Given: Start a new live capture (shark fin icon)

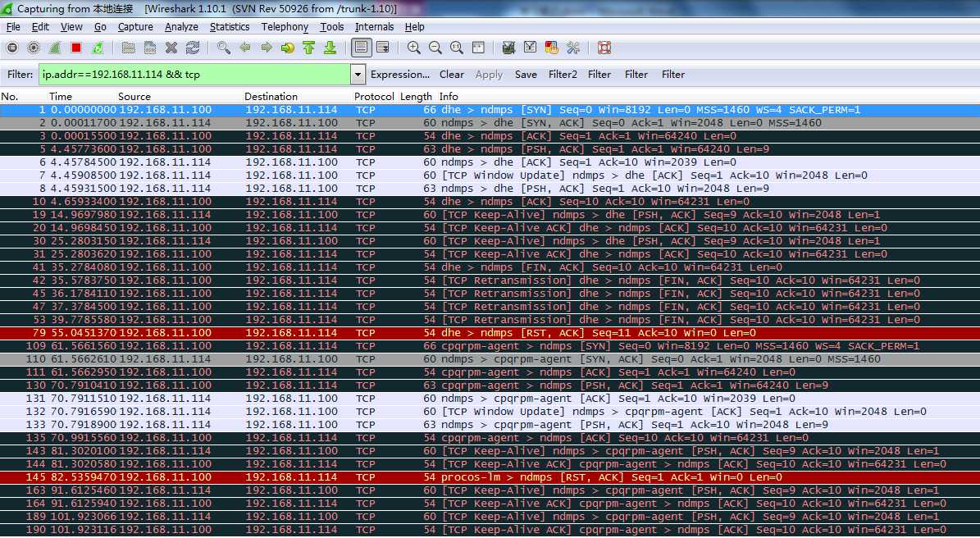Looking at the screenshot, I should point(55,48).
